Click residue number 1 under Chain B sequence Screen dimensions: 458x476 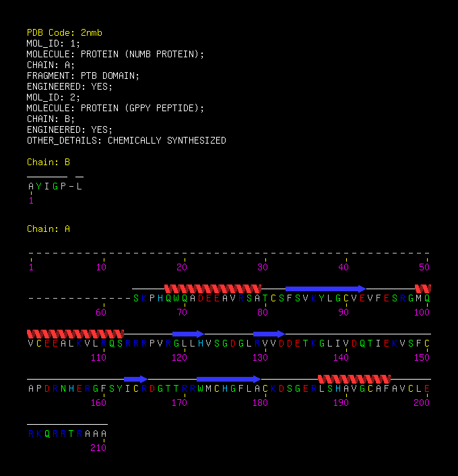31,200
